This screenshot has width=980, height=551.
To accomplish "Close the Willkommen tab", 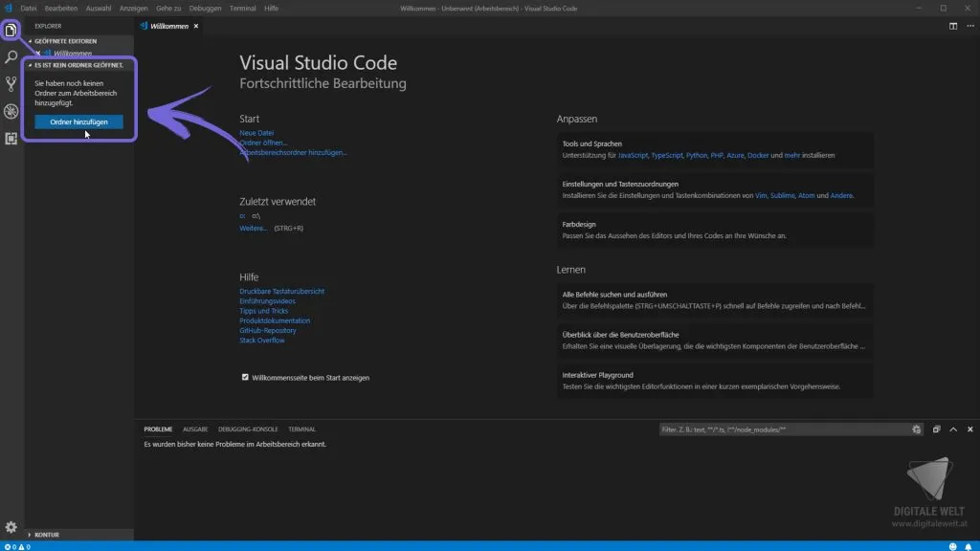I will (x=195, y=26).
